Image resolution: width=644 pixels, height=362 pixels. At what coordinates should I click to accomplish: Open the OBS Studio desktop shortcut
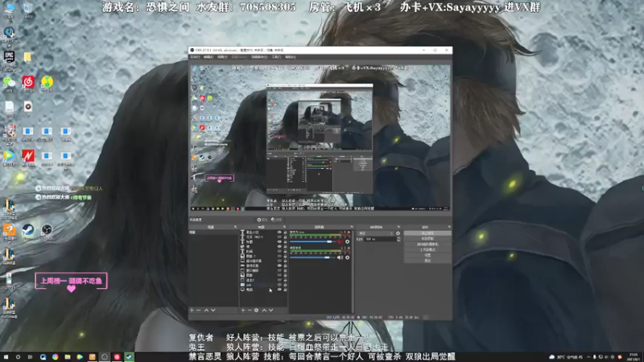pyautogui.click(x=47, y=229)
